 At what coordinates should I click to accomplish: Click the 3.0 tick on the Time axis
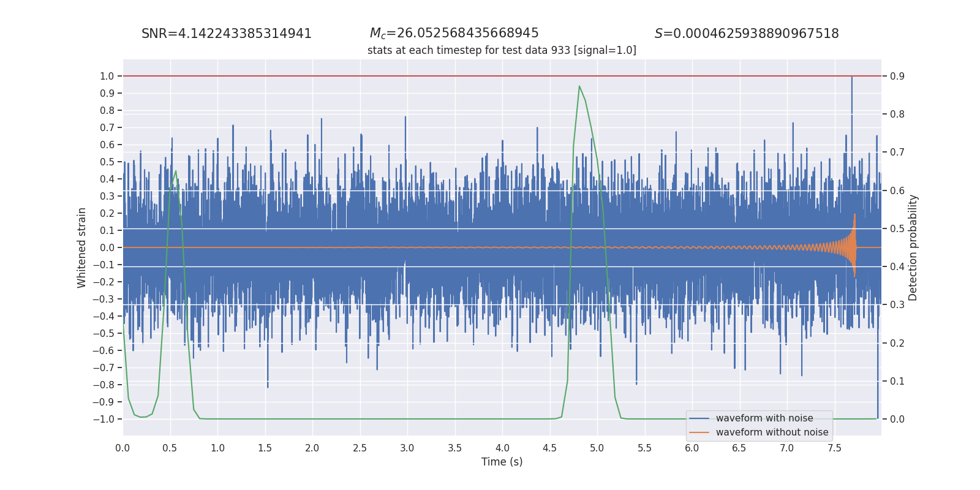click(407, 448)
